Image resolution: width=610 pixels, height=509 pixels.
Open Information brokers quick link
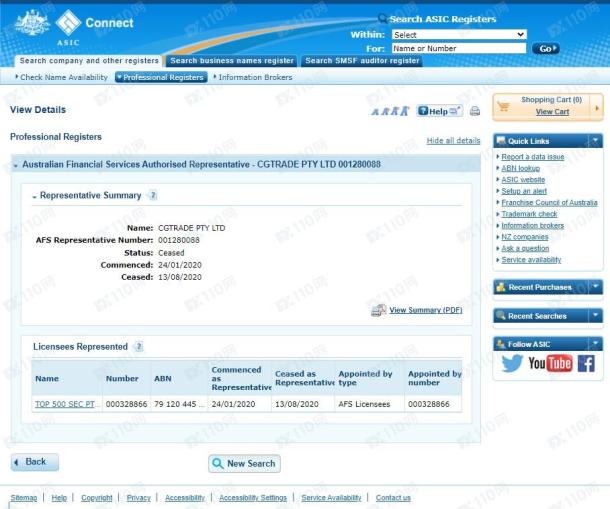(x=533, y=225)
